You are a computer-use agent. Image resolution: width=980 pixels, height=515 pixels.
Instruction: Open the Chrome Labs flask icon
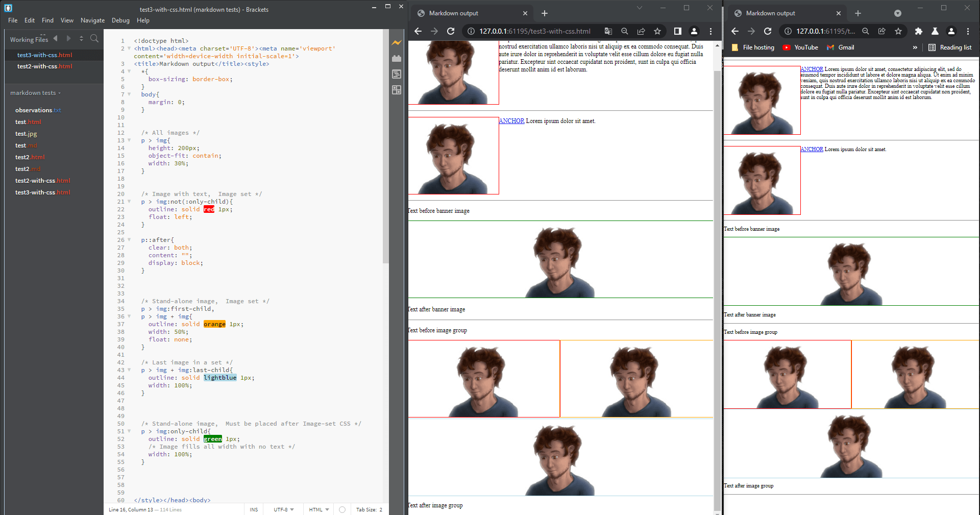935,31
